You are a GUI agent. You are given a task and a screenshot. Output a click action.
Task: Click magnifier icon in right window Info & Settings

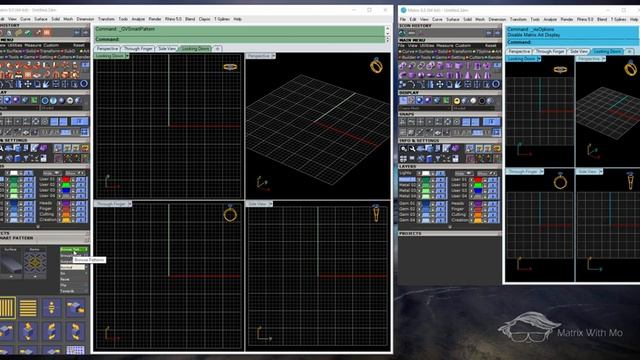point(412,149)
